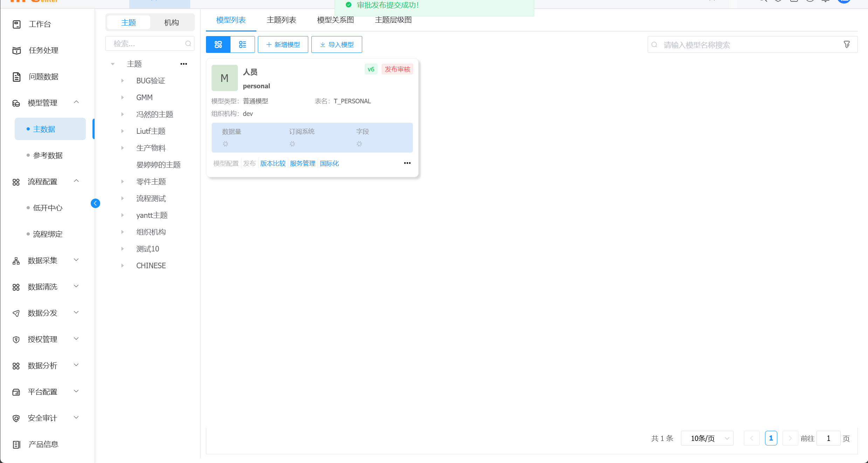Image resolution: width=868 pixels, height=463 pixels.
Task: Switch to card grid view
Action: point(218,44)
